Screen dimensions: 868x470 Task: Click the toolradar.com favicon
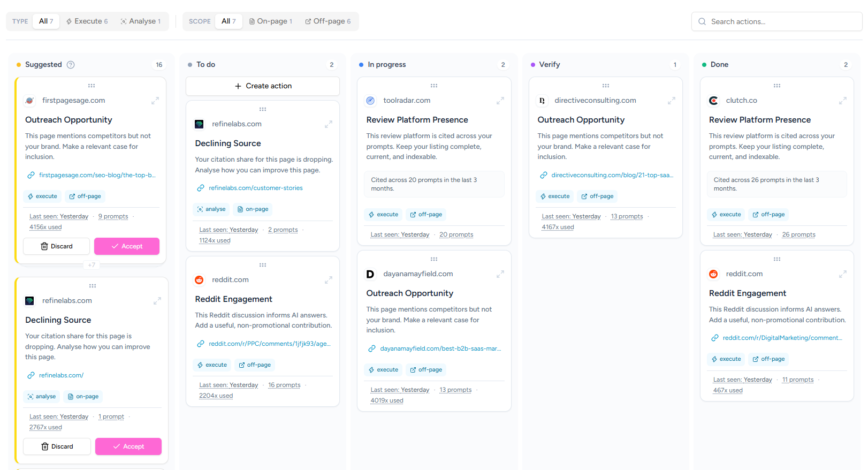370,101
